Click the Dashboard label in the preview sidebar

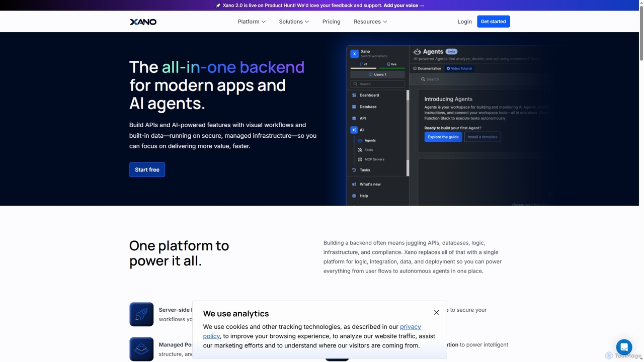[369, 95]
